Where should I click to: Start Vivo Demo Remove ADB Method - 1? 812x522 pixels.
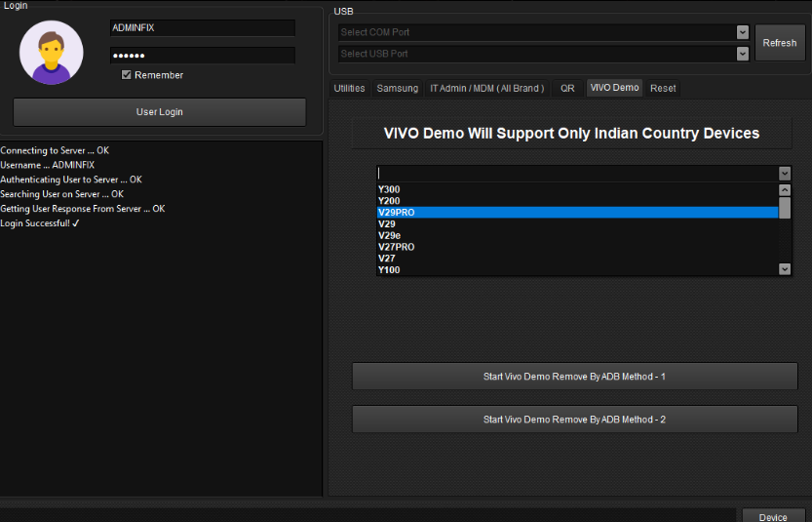pyautogui.click(x=575, y=377)
